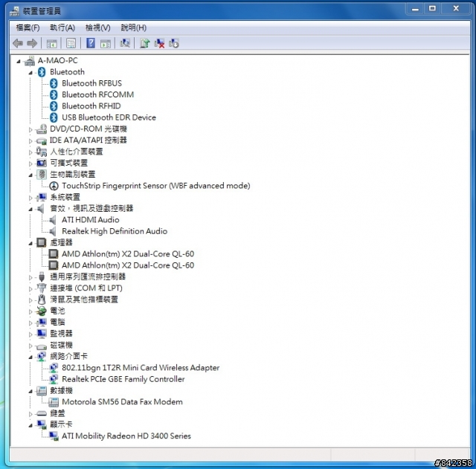The image size is (476, 469).
Task: Open Properties from the toolbar icon
Action: 71,43
